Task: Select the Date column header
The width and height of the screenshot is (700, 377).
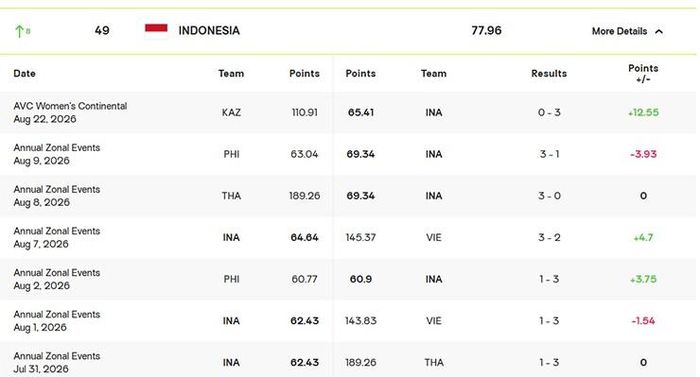Action: coord(25,73)
